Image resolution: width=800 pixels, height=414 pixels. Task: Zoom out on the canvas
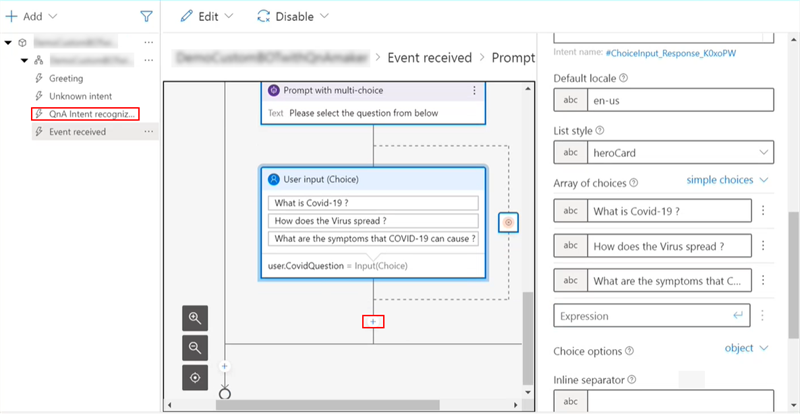point(195,348)
